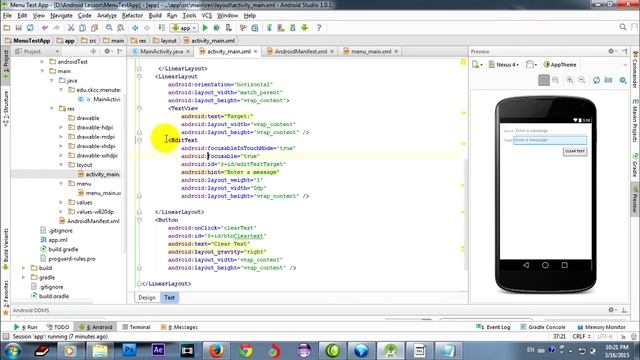Open preview orientation dropdown
This screenshot has width=640, height=360.
[x=531, y=64]
